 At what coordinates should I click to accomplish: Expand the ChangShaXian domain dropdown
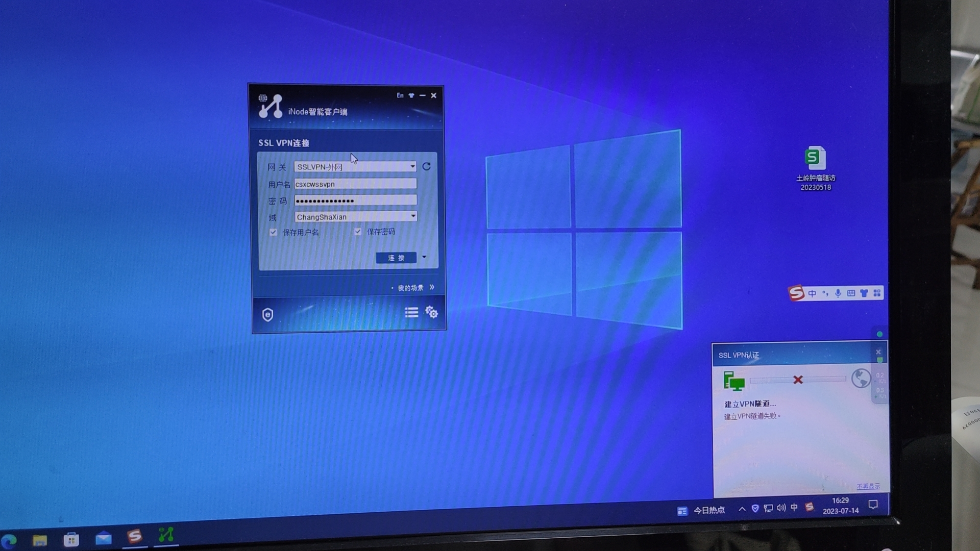click(413, 216)
